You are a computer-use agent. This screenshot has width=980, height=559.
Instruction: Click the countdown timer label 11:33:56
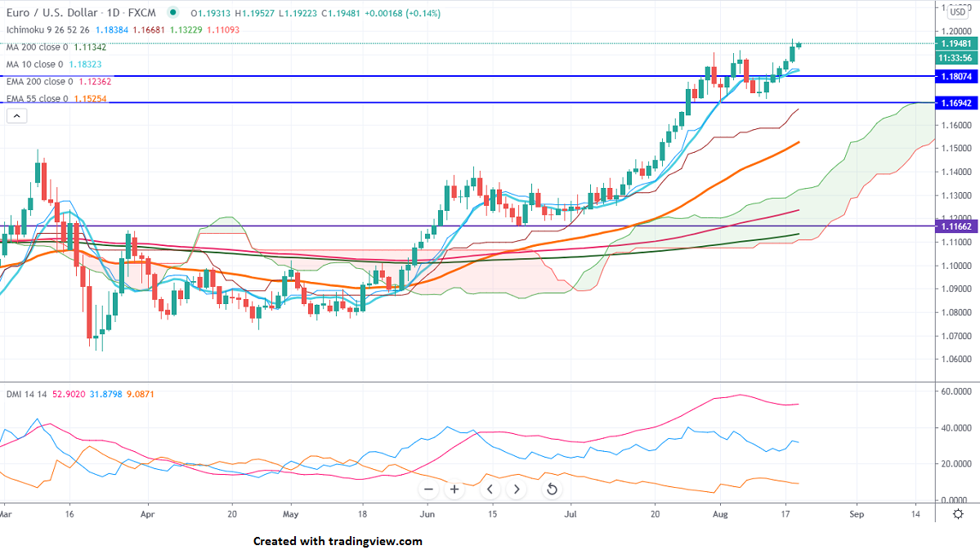tap(956, 58)
